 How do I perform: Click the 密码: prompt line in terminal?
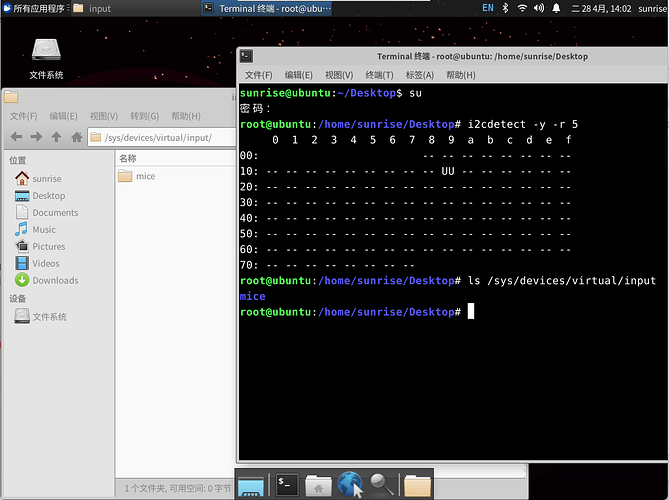point(255,108)
